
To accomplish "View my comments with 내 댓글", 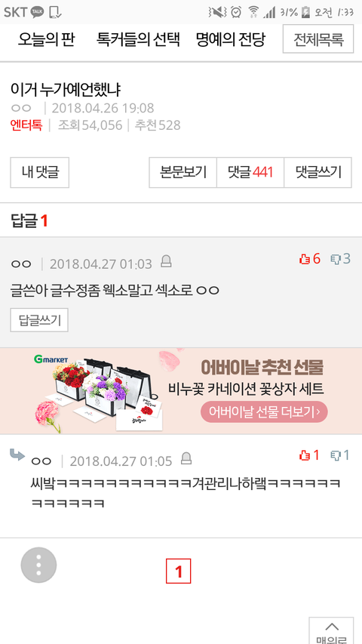I will click(x=40, y=172).
